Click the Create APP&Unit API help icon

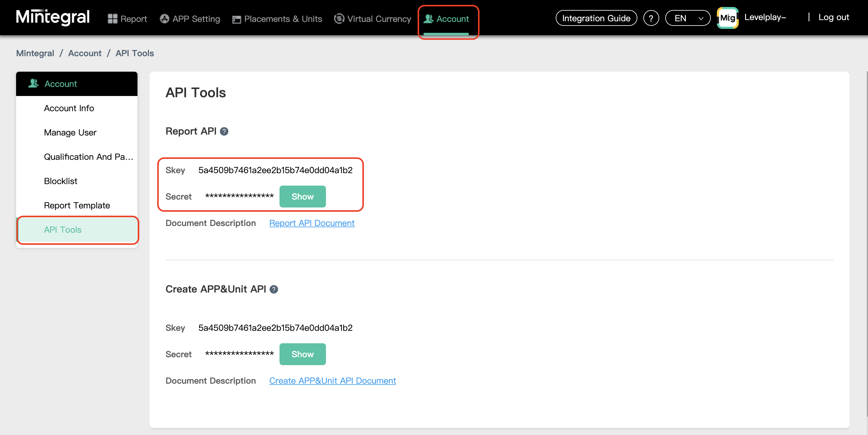pos(274,289)
